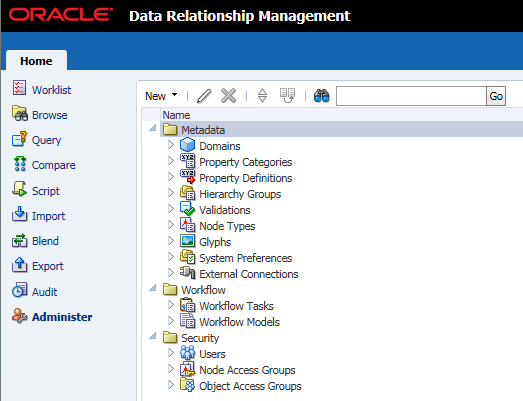This screenshot has width=523, height=401.
Task: Select the Metadata tree row text
Action: 203,130
